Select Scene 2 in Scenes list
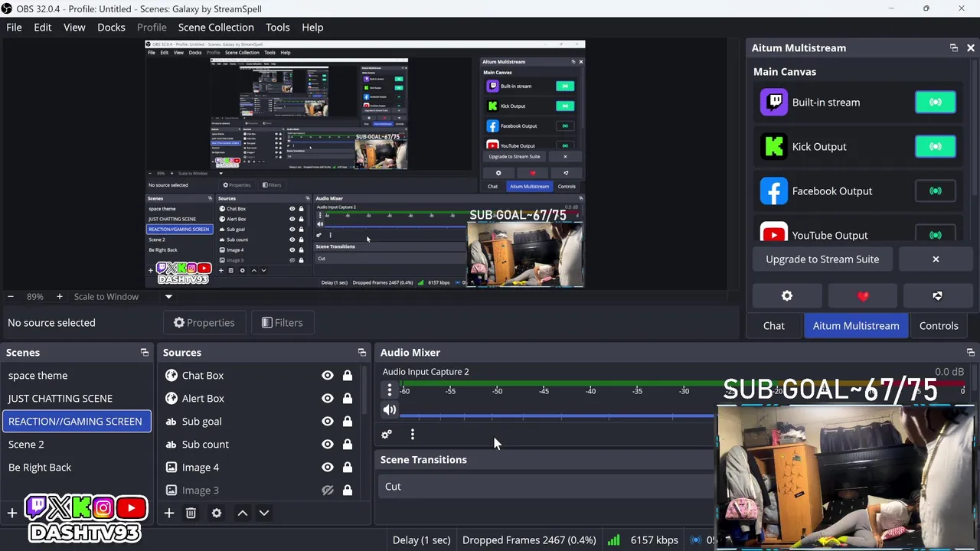The height and width of the screenshot is (551, 980). coord(77,444)
